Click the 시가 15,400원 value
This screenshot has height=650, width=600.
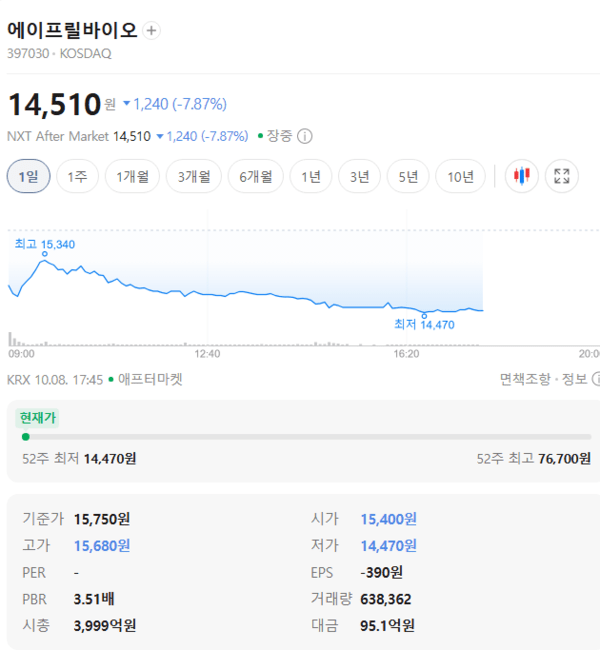(x=389, y=519)
